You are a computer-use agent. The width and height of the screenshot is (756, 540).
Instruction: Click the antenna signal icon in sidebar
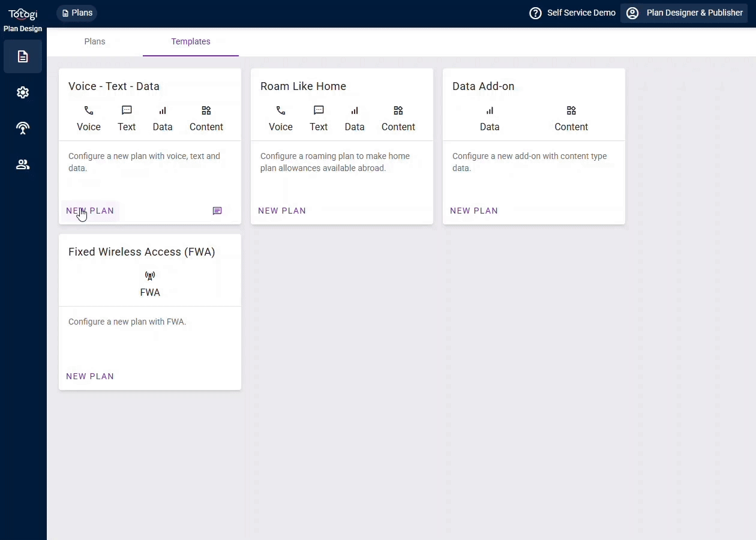click(23, 128)
